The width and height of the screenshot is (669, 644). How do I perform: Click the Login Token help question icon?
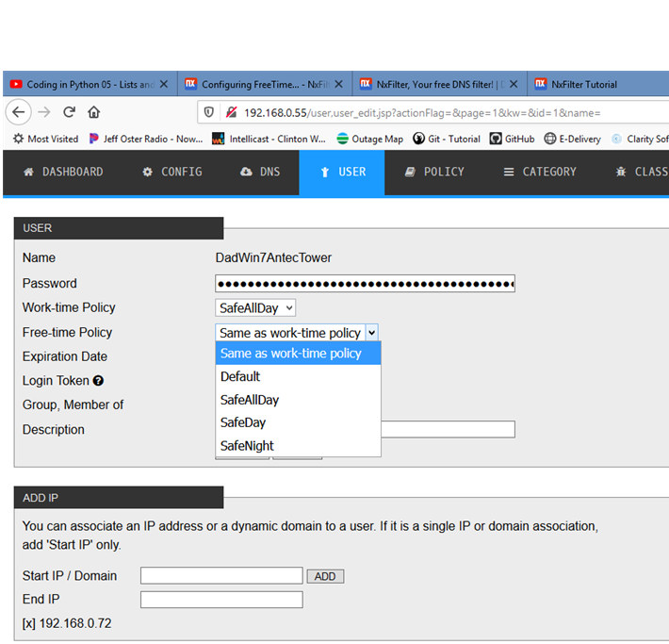[x=98, y=381]
